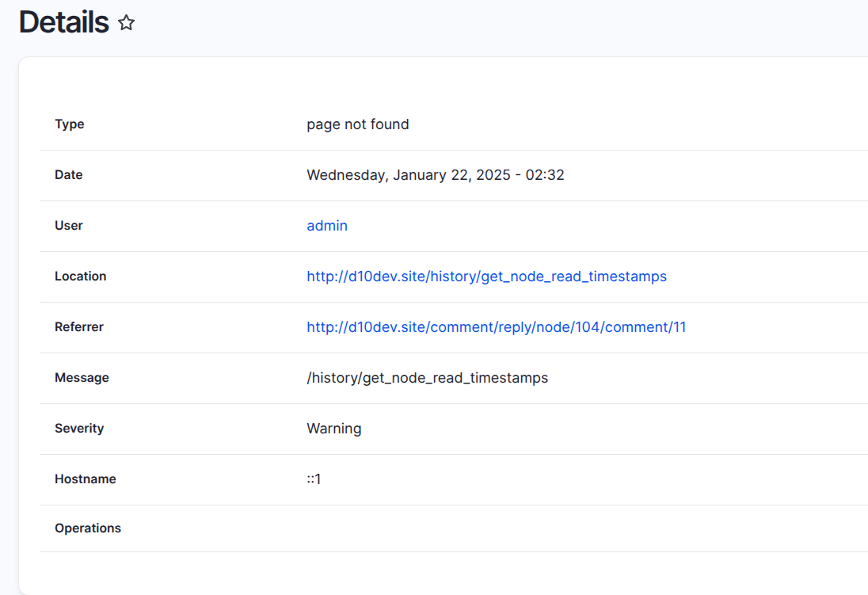Select the Referrer field label
The width and height of the screenshot is (868, 595).
(x=79, y=327)
